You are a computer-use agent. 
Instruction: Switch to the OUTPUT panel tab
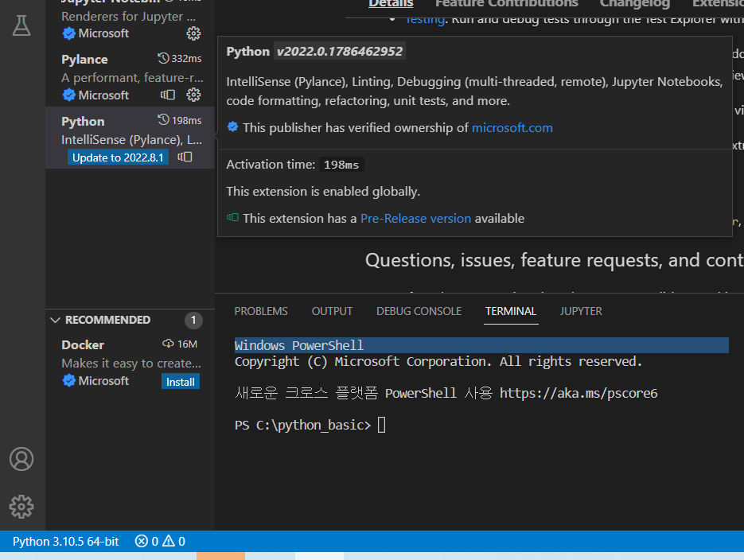[x=332, y=311]
